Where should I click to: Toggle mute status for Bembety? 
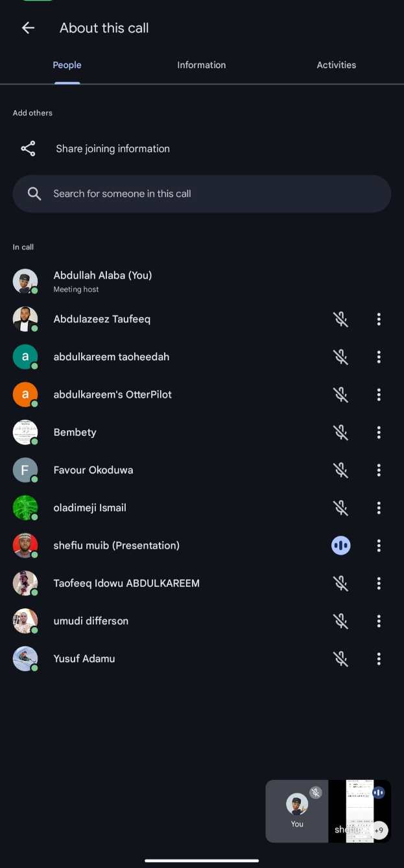tap(341, 432)
